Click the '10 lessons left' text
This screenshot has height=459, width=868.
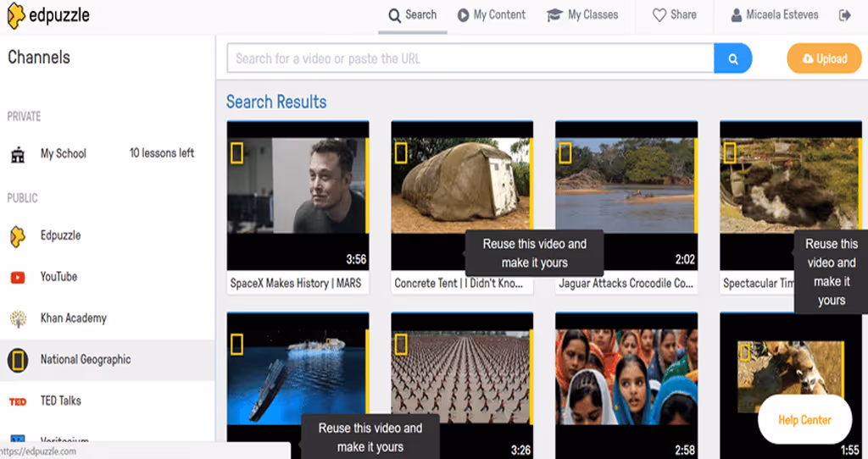pos(162,153)
